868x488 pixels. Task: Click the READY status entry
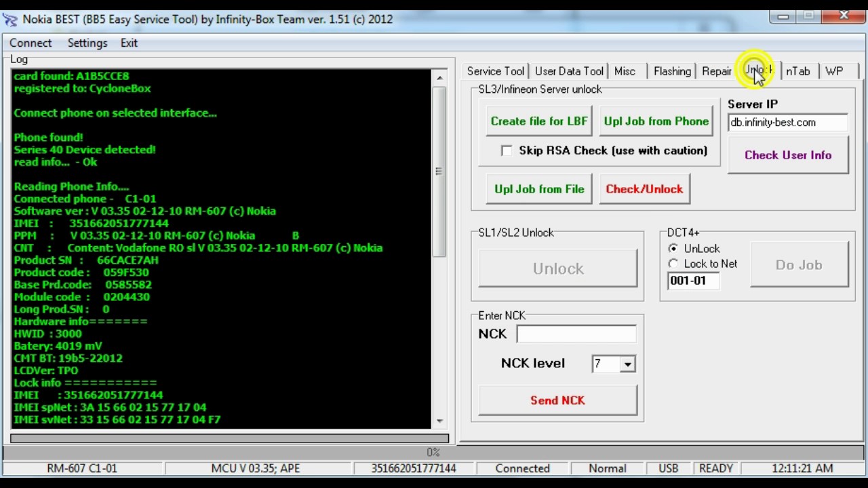pyautogui.click(x=716, y=468)
